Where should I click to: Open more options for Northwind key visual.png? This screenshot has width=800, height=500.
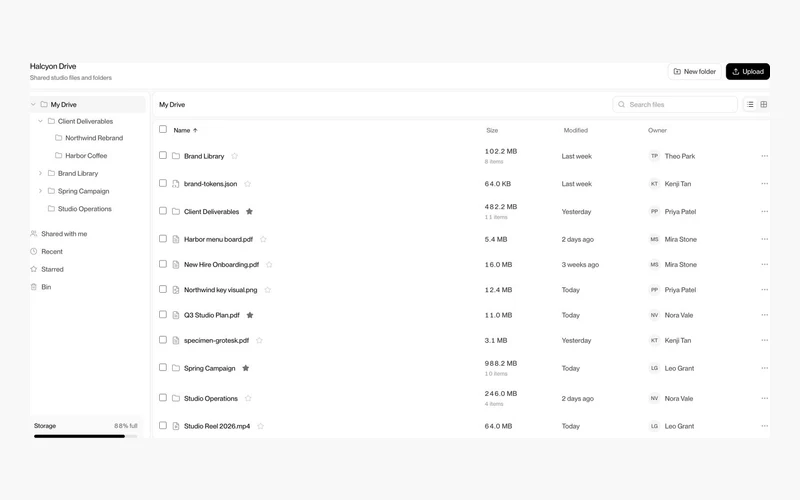[x=764, y=290]
